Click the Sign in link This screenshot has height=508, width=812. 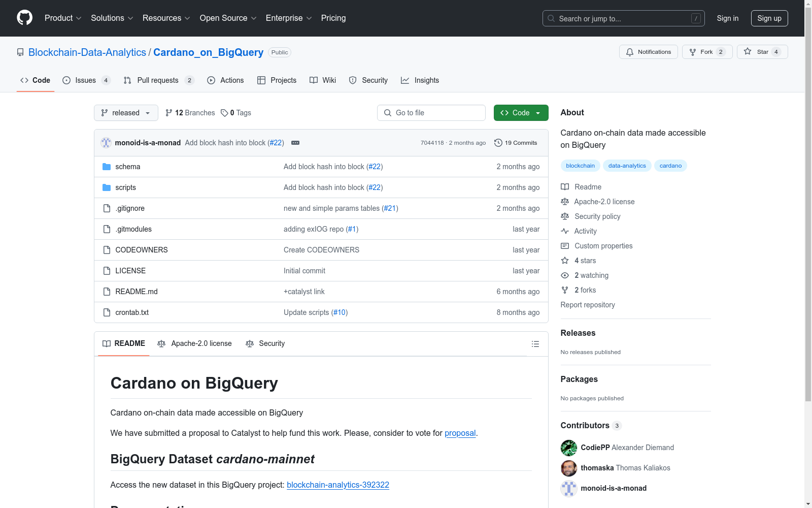(728, 18)
